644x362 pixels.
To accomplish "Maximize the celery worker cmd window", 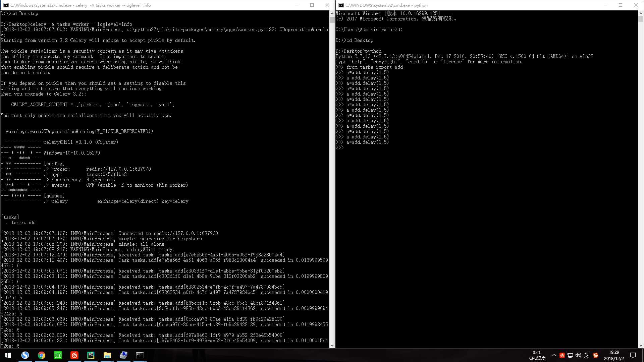I will [x=312, y=5].
